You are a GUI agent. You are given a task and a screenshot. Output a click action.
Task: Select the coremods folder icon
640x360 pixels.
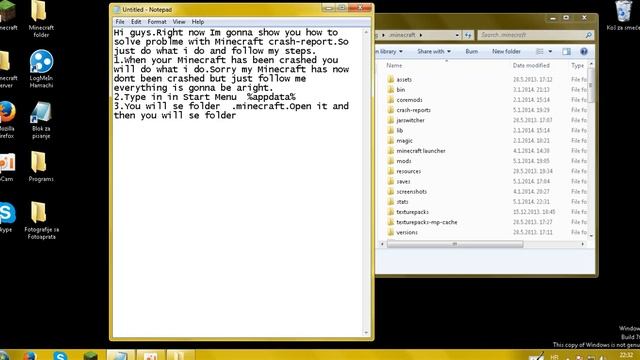(391, 100)
